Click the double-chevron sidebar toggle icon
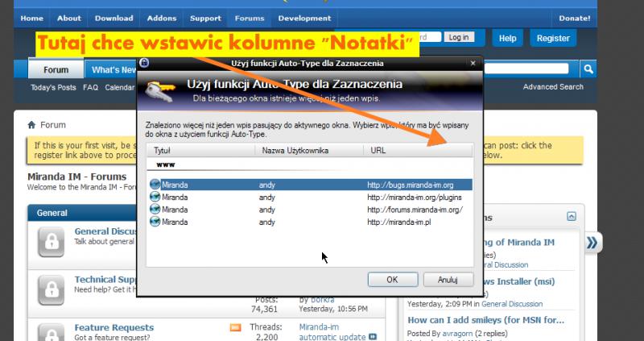This screenshot has height=341, width=644. tap(592, 243)
